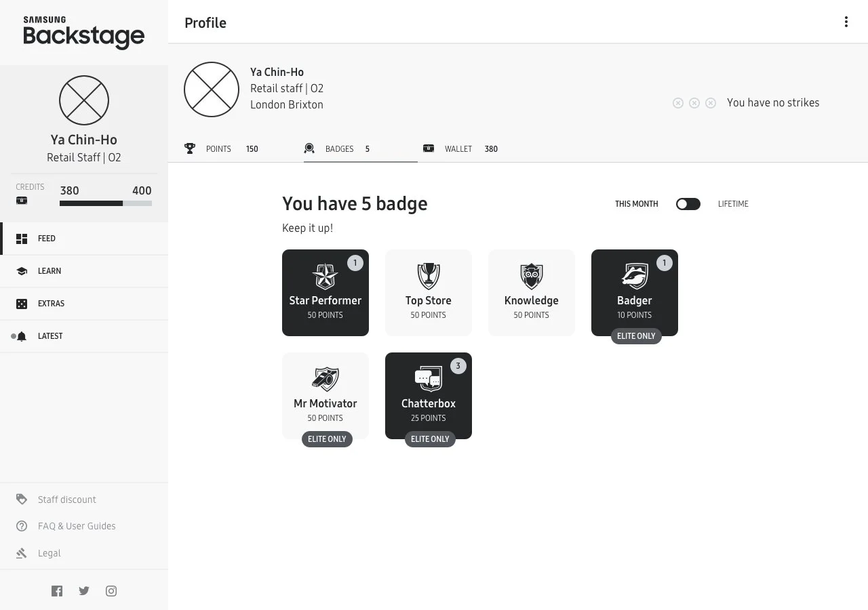Click the Knowledge owl shield icon
The height and width of the screenshot is (610, 868).
(532, 277)
